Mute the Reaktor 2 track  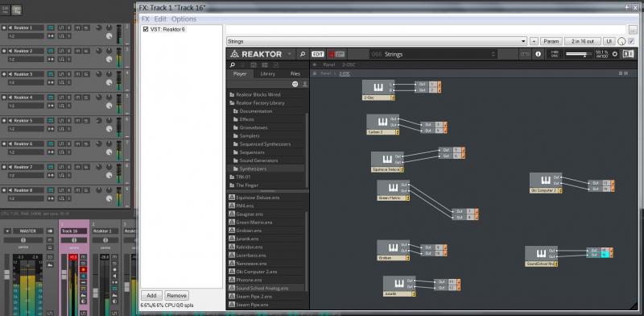77,51
